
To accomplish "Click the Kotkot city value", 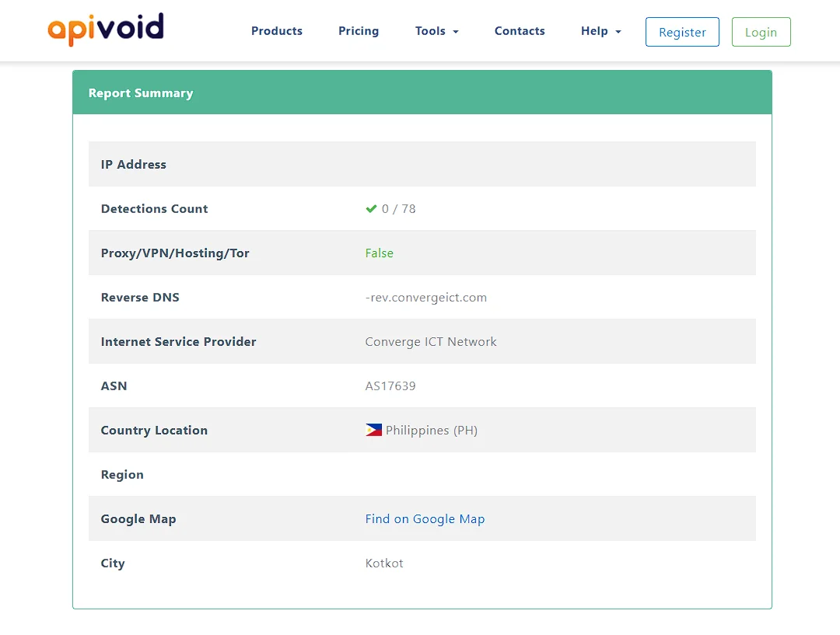I will click(384, 563).
